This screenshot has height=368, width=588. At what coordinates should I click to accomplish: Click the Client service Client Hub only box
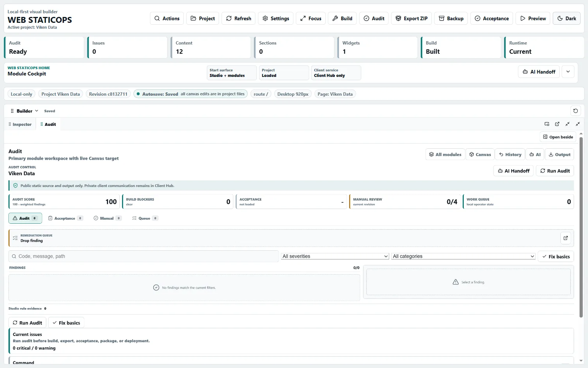pos(336,73)
